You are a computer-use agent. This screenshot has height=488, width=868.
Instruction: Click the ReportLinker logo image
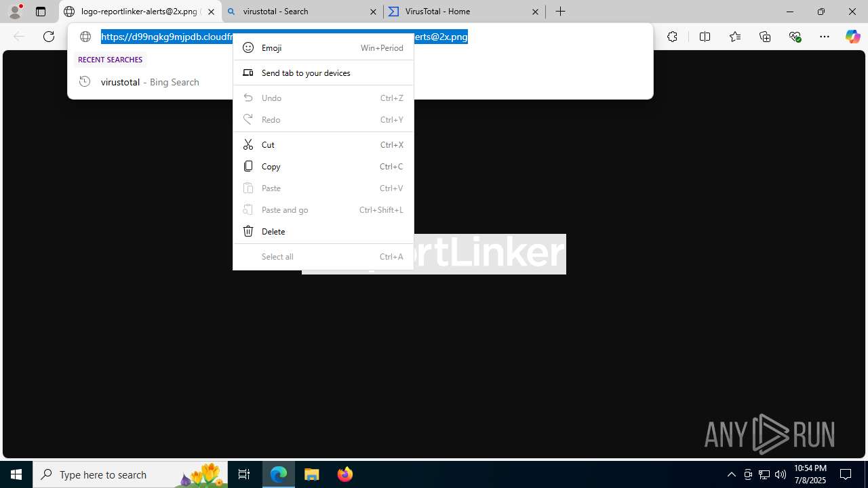click(490, 253)
